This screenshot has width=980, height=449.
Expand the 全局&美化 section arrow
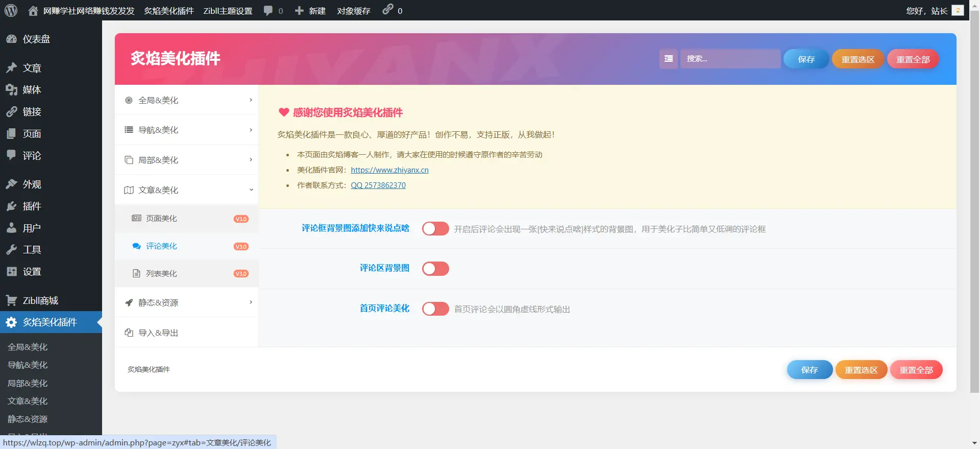point(251,100)
